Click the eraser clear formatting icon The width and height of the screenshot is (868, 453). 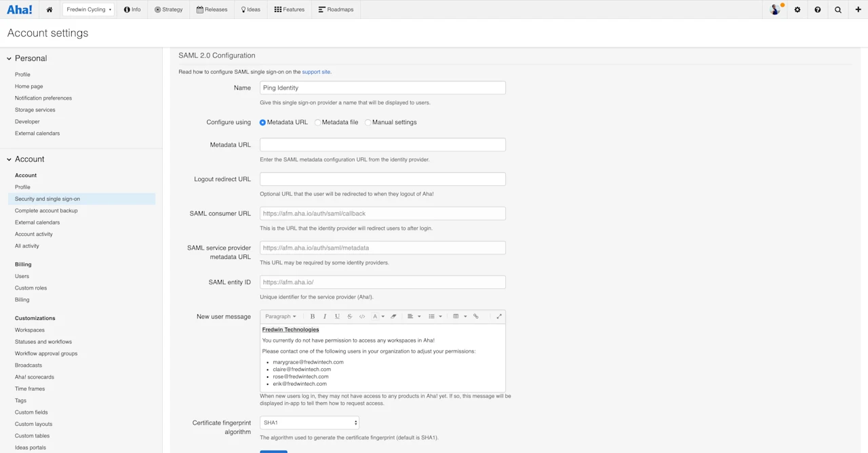[x=393, y=317]
